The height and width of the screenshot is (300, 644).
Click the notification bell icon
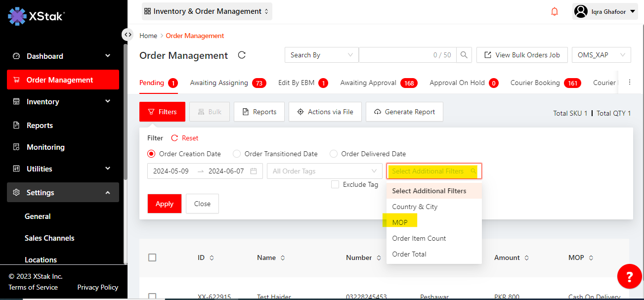pyautogui.click(x=555, y=11)
